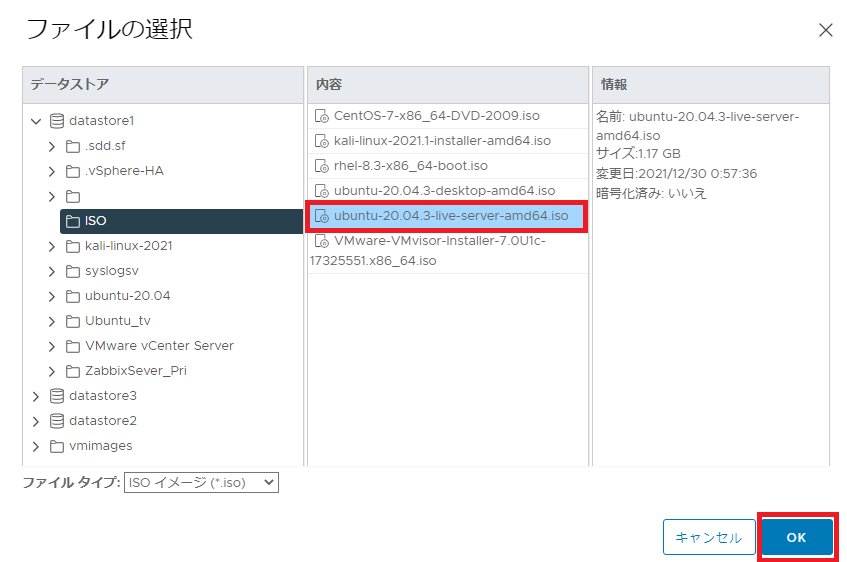The width and height of the screenshot is (847, 562).
Task: Expand the ZabbixSever_Pri folder
Action: 51,371
